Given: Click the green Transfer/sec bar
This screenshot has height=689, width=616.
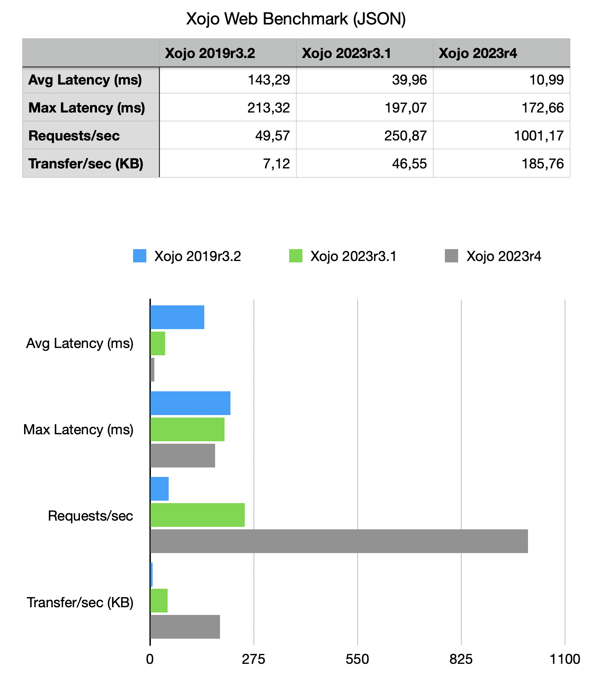Looking at the screenshot, I should tap(159, 601).
